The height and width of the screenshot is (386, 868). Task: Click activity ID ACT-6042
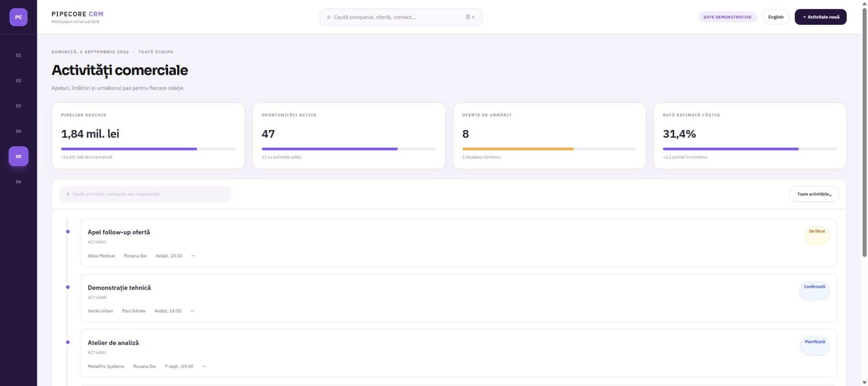(x=97, y=353)
